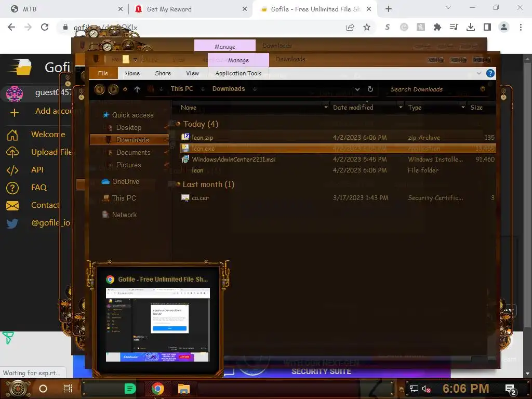Sort by the Type column header

click(415, 108)
